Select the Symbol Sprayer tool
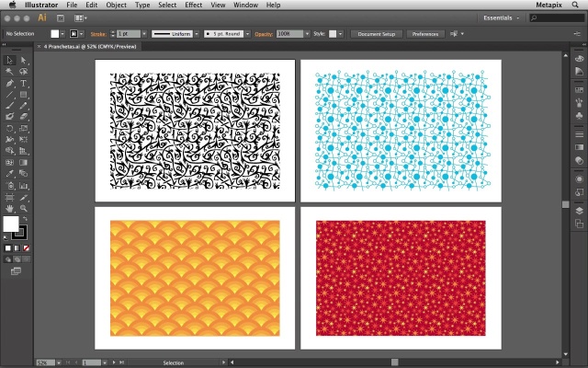 point(9,186)
